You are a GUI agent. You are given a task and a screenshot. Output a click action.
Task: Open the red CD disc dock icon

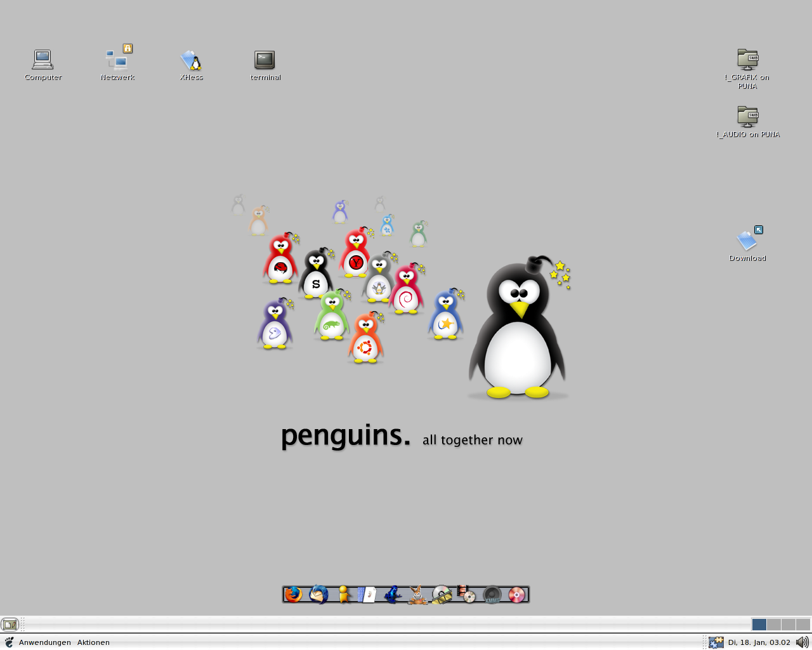517,595
